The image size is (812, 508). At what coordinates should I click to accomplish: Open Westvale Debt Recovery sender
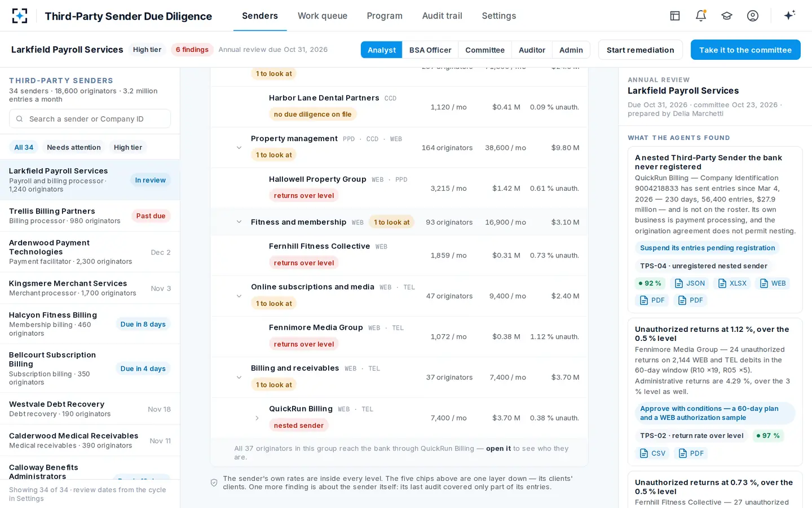(90, 409)
